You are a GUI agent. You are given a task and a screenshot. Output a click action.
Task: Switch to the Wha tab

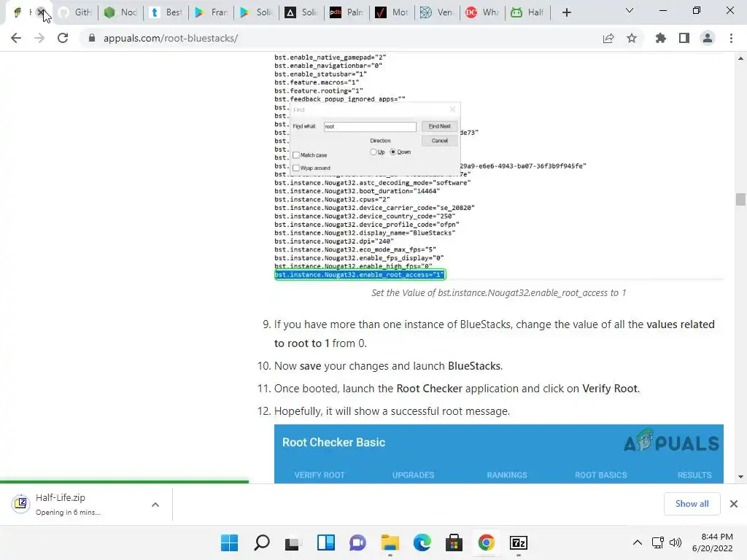483,12
